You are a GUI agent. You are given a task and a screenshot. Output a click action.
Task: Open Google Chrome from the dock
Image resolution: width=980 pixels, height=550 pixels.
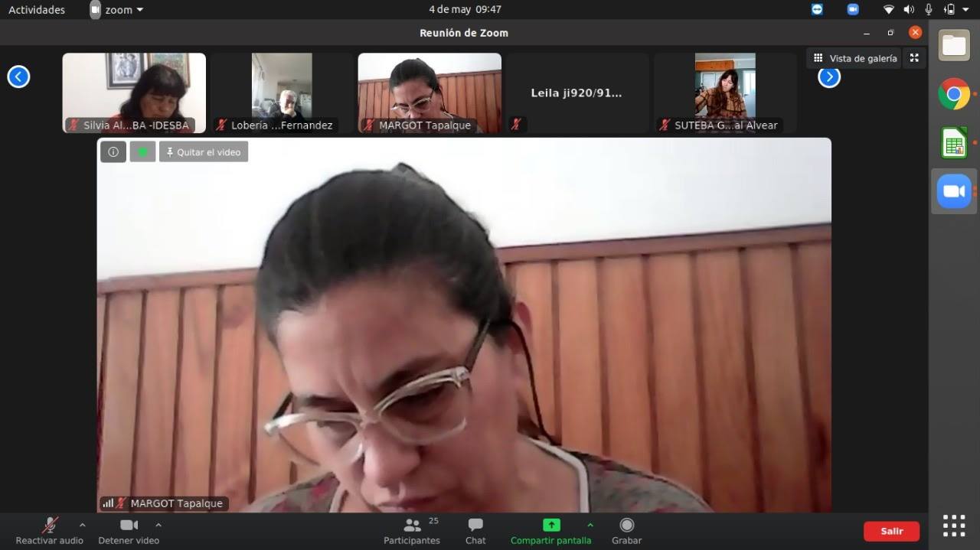954,94
